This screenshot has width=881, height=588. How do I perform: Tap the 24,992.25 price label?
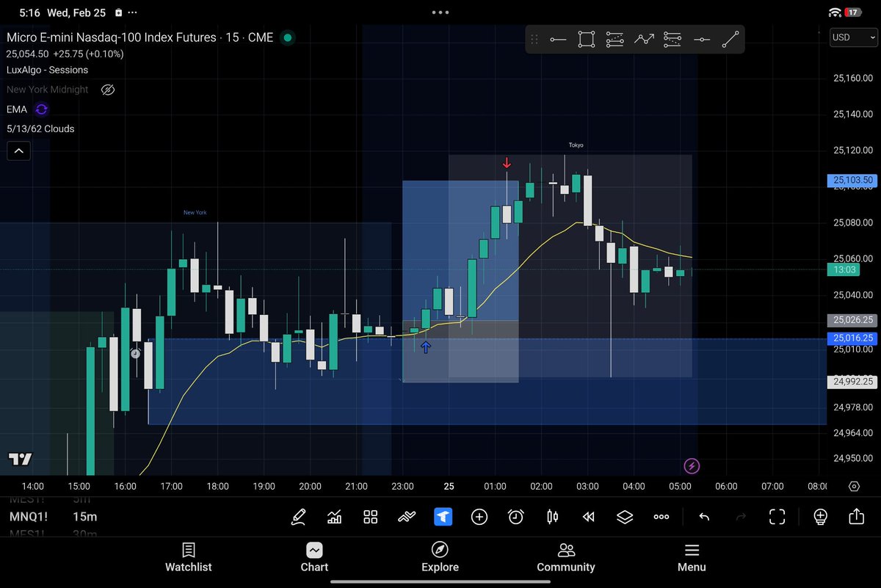(852, 381)
